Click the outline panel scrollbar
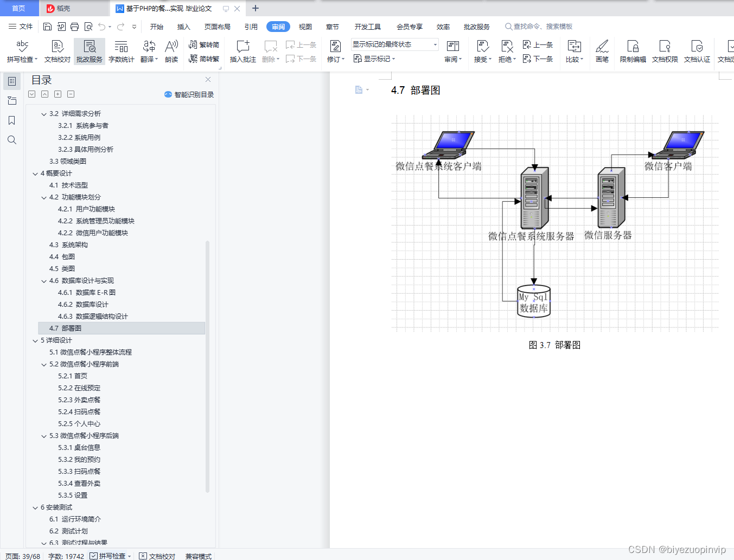 point(207,366)
